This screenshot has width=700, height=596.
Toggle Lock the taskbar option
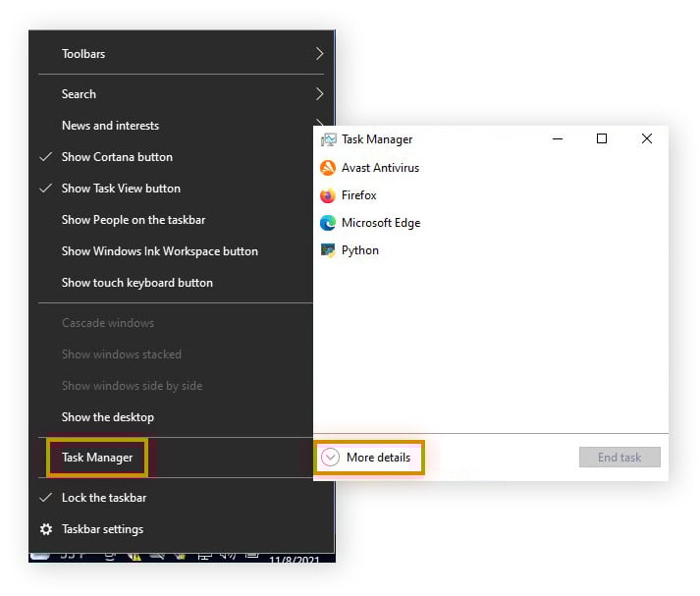[x=103, y=498]
